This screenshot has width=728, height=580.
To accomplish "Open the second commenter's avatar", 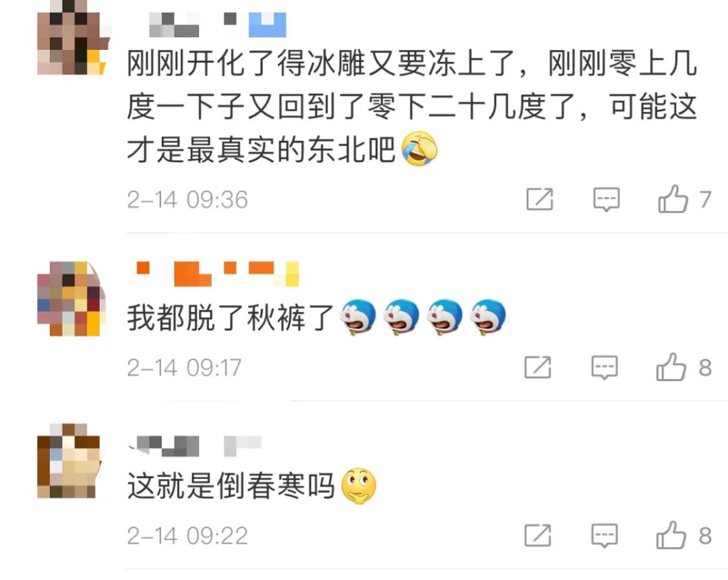I will click(72, 298).
